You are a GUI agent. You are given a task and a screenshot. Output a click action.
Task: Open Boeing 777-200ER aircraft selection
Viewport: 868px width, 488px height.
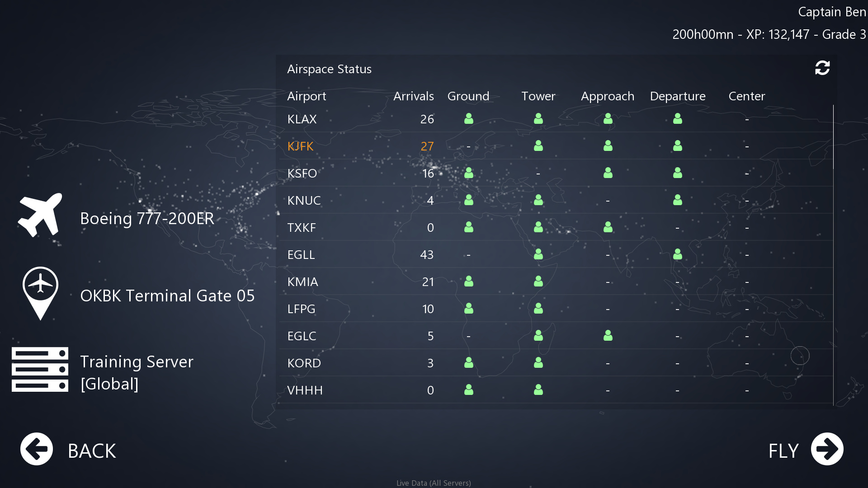(x=147, y=219)
